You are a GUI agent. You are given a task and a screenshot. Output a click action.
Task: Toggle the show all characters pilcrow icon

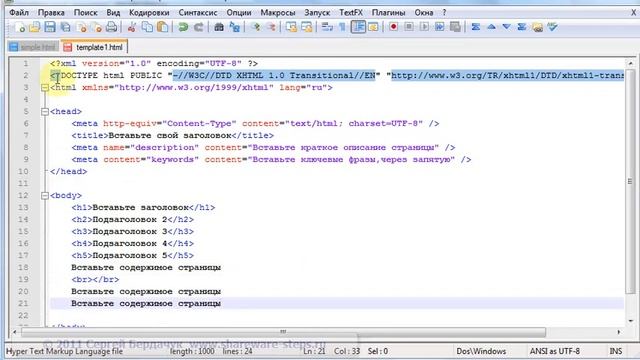342,27
